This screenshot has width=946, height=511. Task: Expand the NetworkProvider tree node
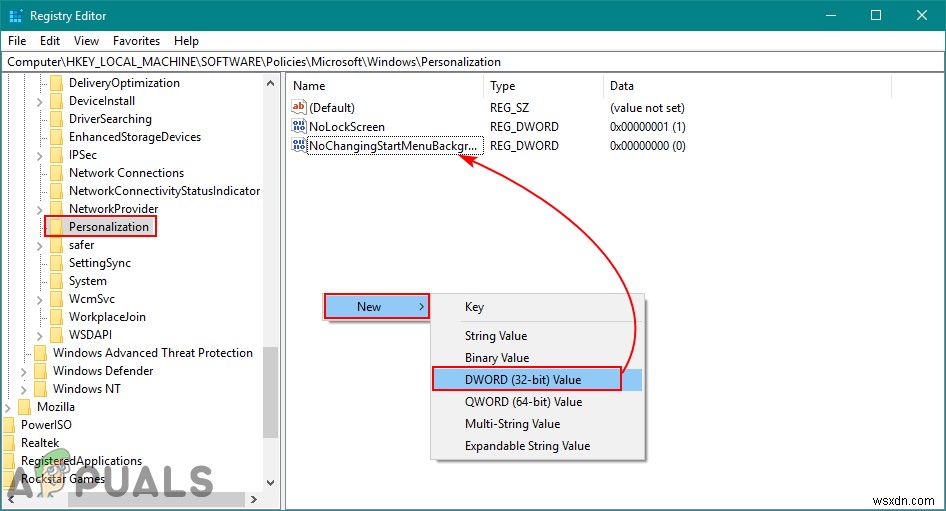40,209
